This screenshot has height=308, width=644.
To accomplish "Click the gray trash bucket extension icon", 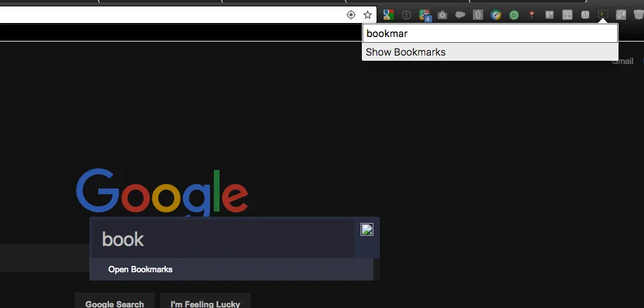I will click(638, 15).
